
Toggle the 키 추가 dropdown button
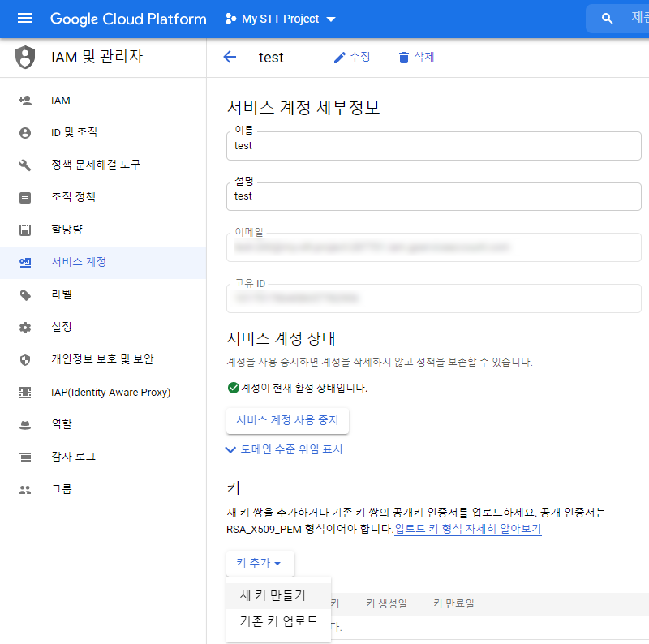click(x=260, y=563)
